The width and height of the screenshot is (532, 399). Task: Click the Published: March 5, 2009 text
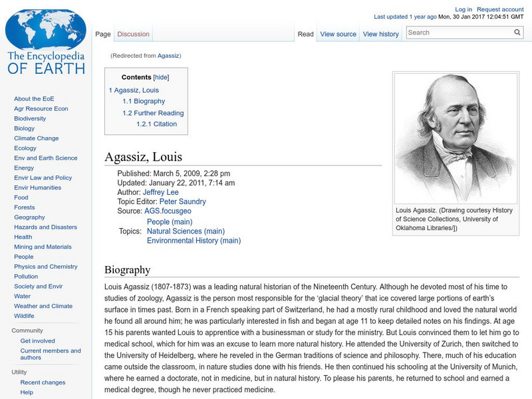click(x=174, y=174)
